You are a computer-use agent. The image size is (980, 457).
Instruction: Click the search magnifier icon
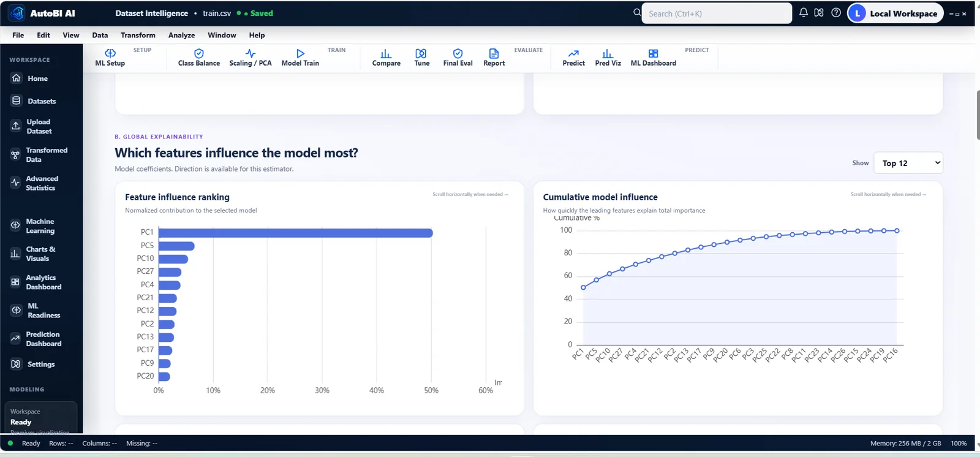point(637,12)
